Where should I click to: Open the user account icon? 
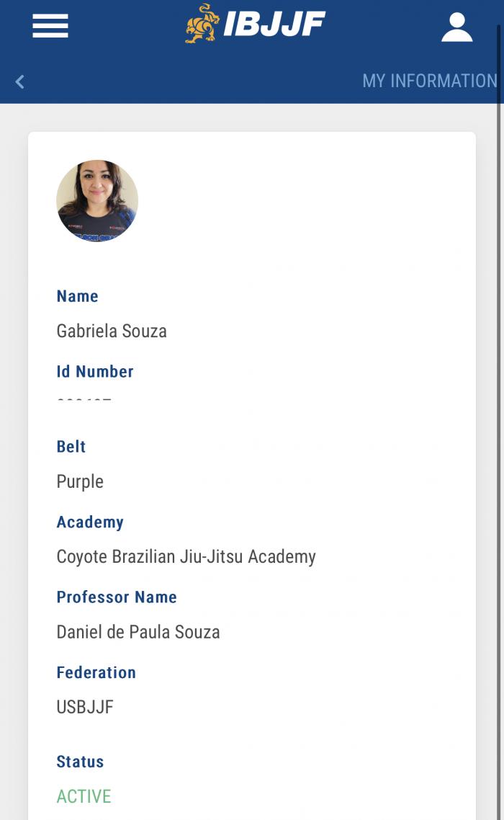click(456, 27)
